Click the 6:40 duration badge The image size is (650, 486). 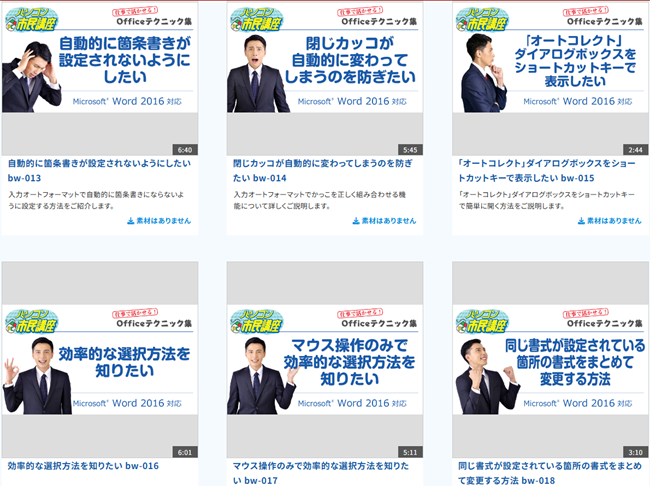(185, 149)
